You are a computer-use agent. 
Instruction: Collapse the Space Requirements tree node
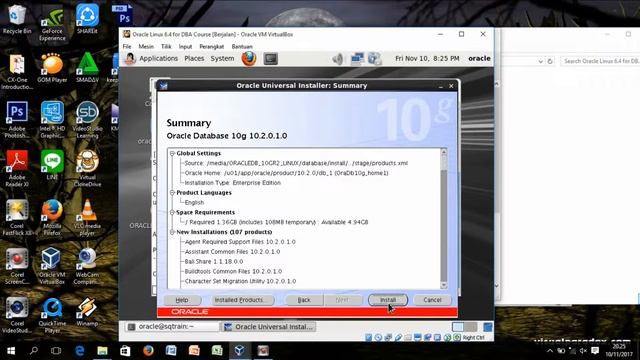[x=172, y=212]
